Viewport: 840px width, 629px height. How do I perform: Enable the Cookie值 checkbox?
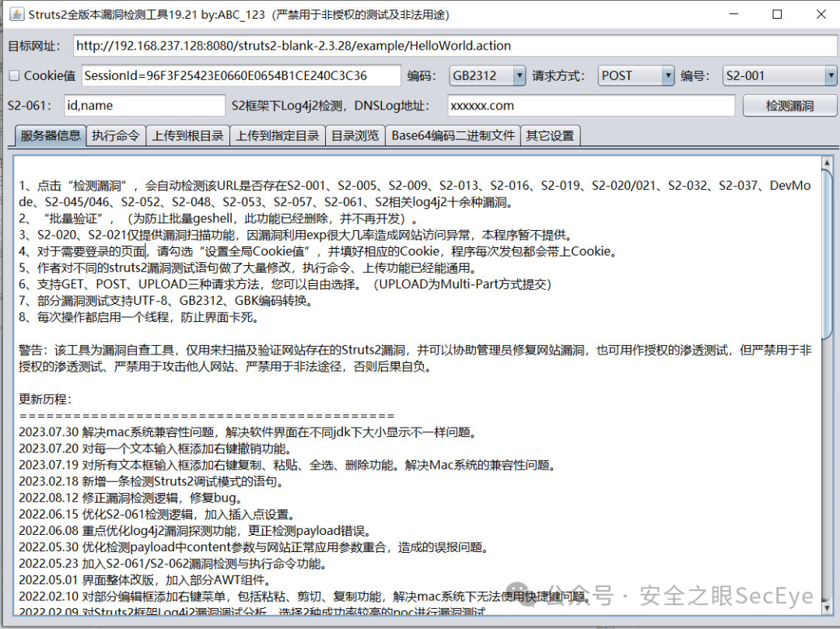pos(15,76)
